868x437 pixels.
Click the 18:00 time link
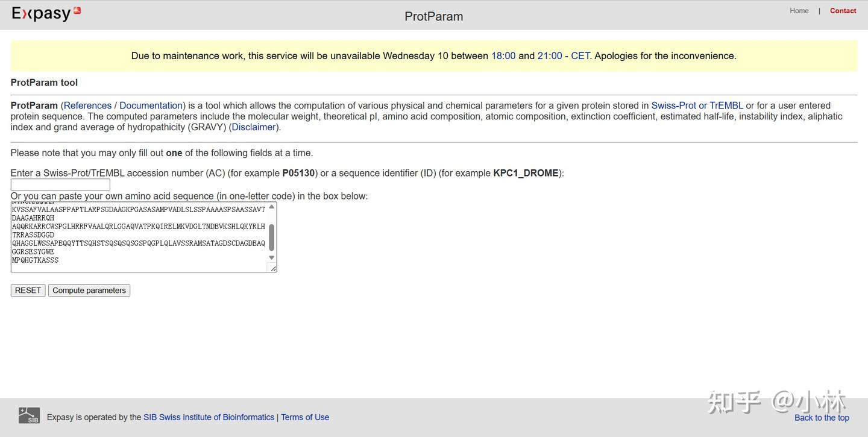point(503,56)
